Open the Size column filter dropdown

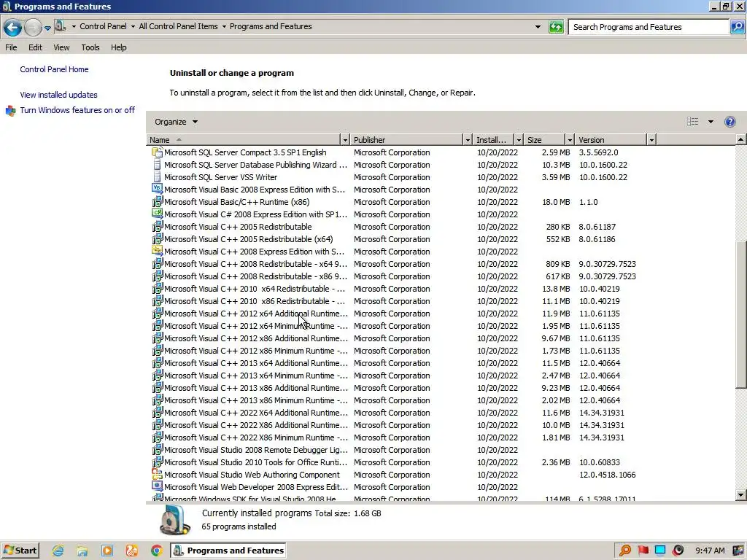569,139
